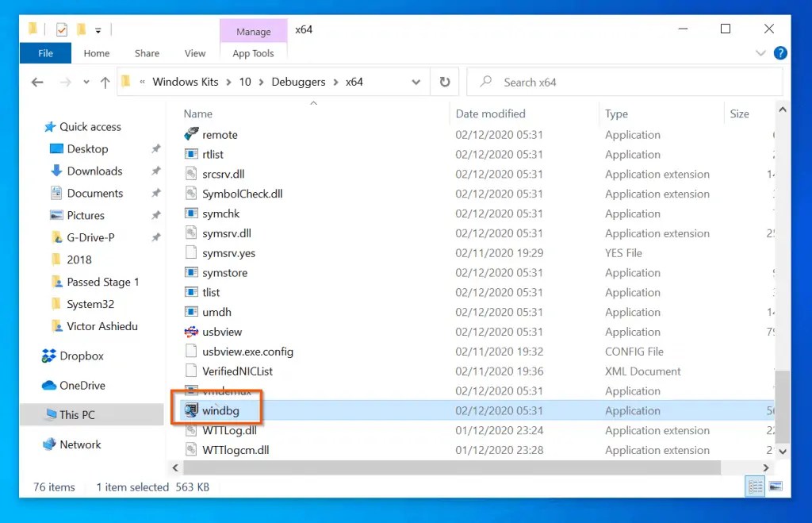Switch to the View tab
The image size is (812, 523).
coord(194,53)
